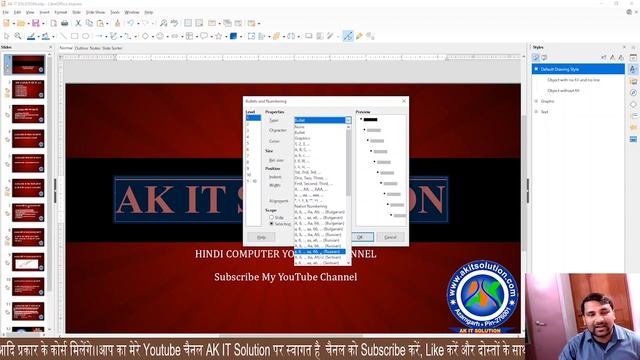The image size is (640, 360).
Task: Click the Open folder icon
Action: click(21, 23)
